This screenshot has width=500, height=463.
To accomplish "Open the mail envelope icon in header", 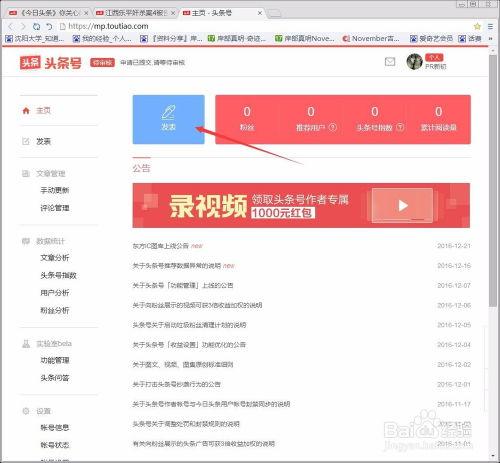I will [x=390, y=62].
